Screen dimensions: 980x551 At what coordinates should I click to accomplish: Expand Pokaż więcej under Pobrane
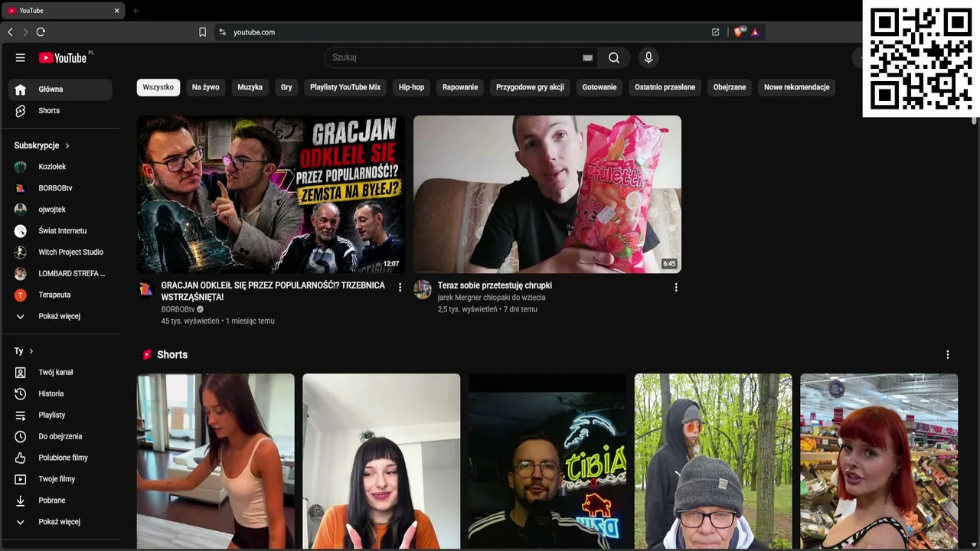(60, 522)
